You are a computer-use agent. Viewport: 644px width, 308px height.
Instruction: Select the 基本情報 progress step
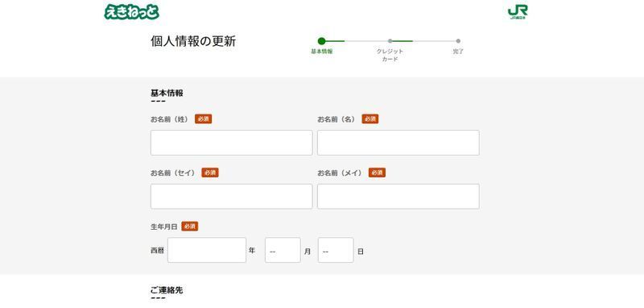click(321, 46)
